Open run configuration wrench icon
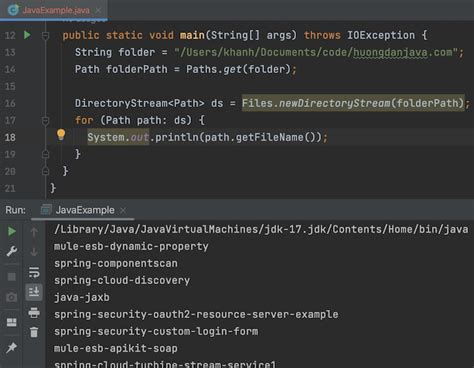This screenshot has height=368, width=474. click(12, 251)
